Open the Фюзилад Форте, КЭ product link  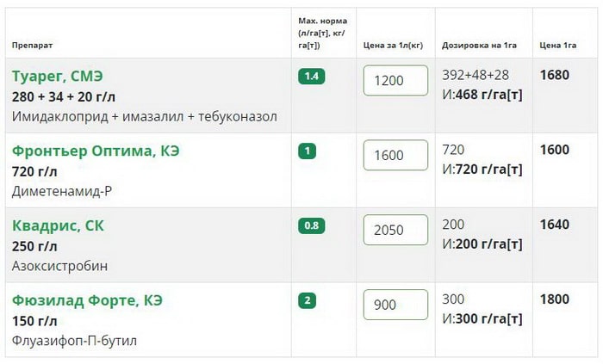[87, 300]
